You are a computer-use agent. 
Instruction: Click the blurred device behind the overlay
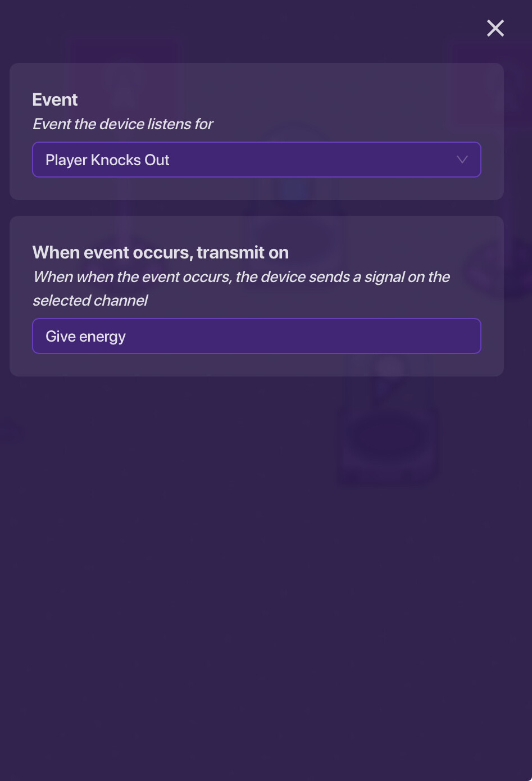(x=388, y=433)
